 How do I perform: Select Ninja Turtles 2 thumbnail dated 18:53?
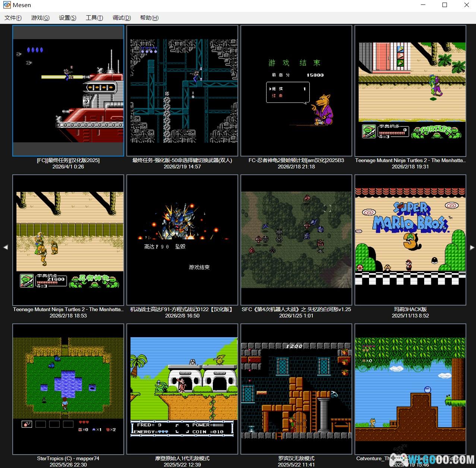coord(68,240)
